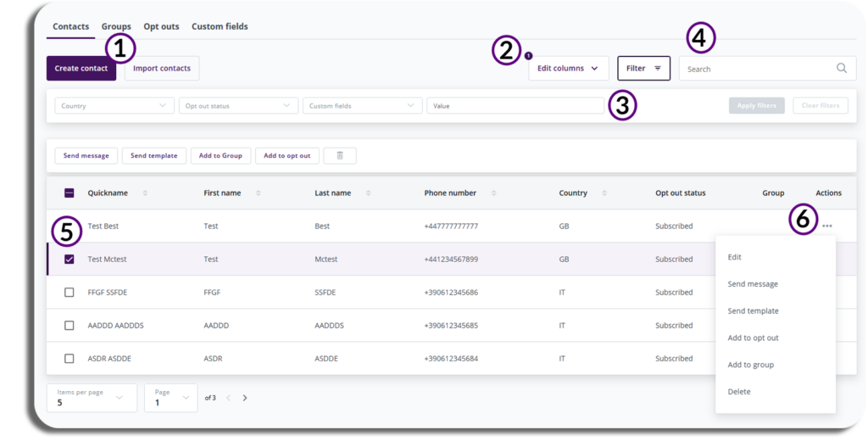Screen dimensions: 868x447
Task: Switch to the Contacts tab
Action: point(71,26)
